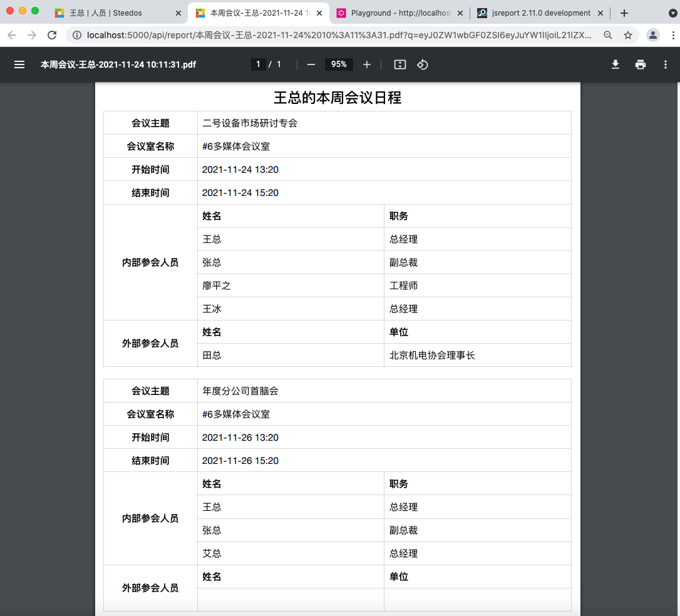Download the PDF file
This screenshot has height=616, width=680.
coord(616,64)
